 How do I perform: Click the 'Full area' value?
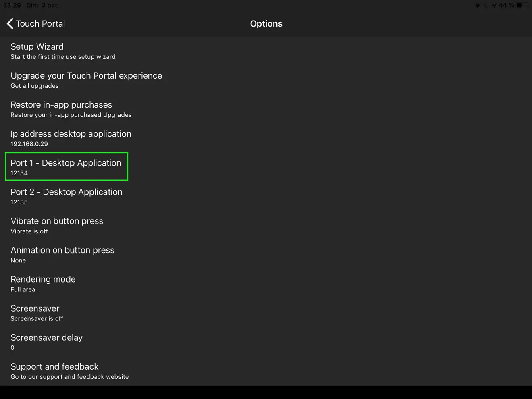(x=23, y=289)
